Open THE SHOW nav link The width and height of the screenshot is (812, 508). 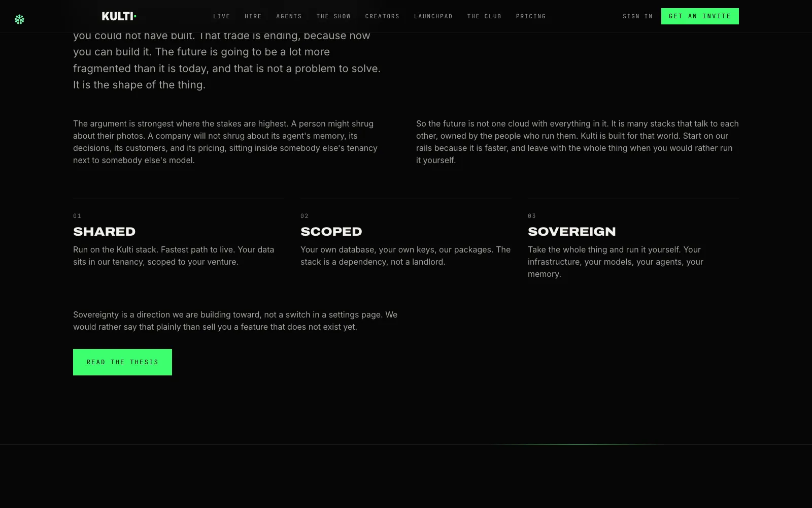point(333,16)
